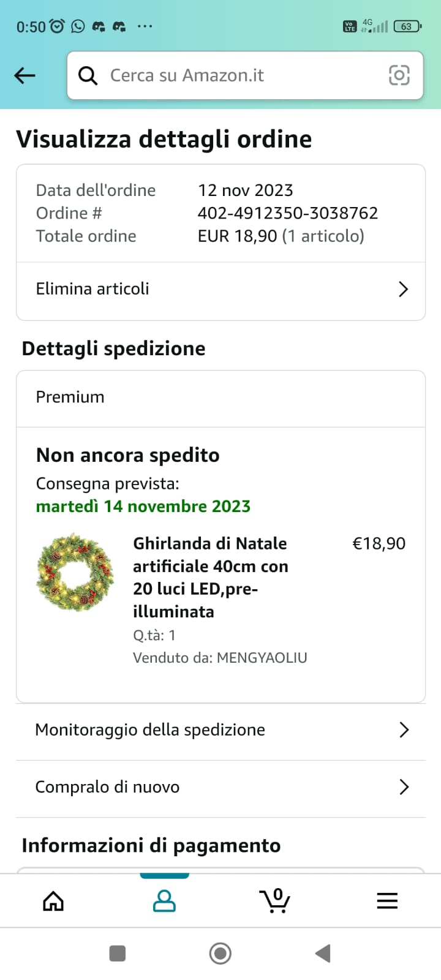Screen dimensions: 441x980
Task: Open the camera scan search icon
Action: pyautogui.click(x=399, y=75)
